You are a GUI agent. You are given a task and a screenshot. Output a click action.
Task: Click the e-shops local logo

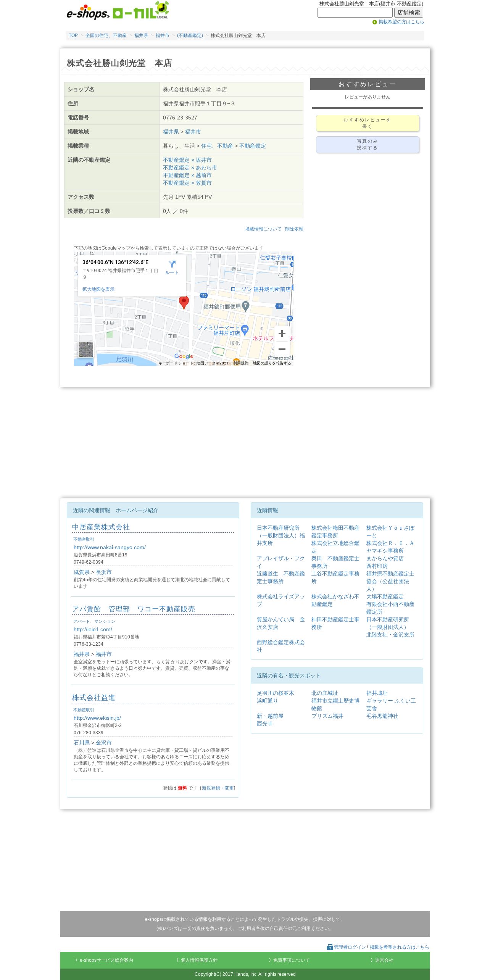pyautogui.click(x=118, y=11)
